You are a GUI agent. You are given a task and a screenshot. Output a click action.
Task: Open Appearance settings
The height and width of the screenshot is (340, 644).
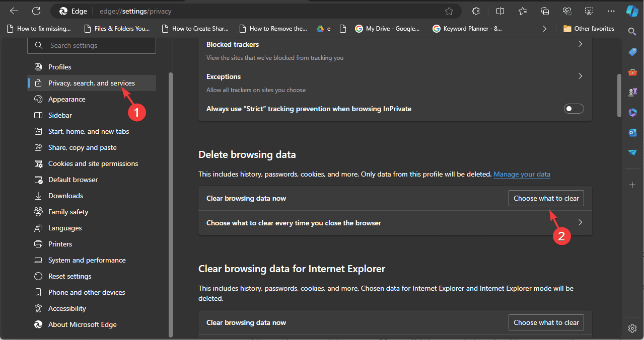92,99
